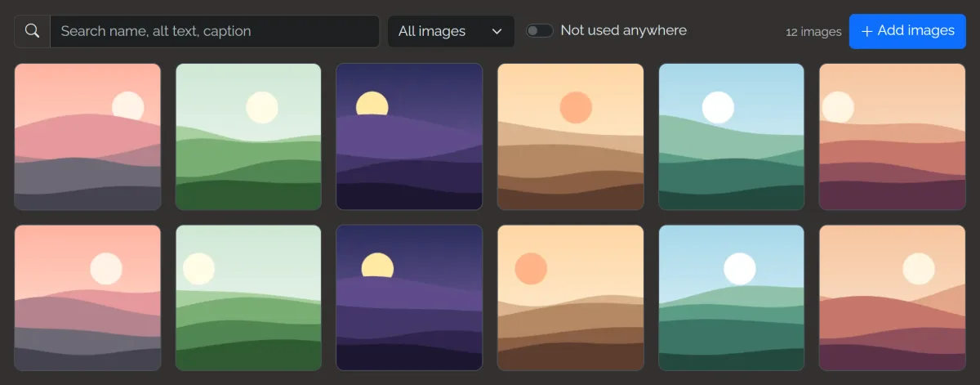Select the brown desert thumbnail in bottom row
This screenshot has height=385, width=980.
(x=570, y=298)
